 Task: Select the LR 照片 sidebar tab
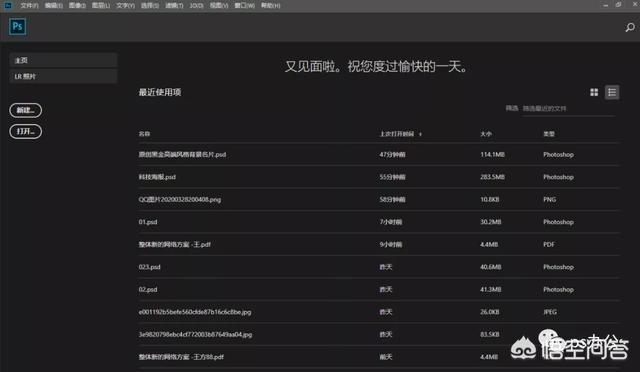click(x=63, y=76)
